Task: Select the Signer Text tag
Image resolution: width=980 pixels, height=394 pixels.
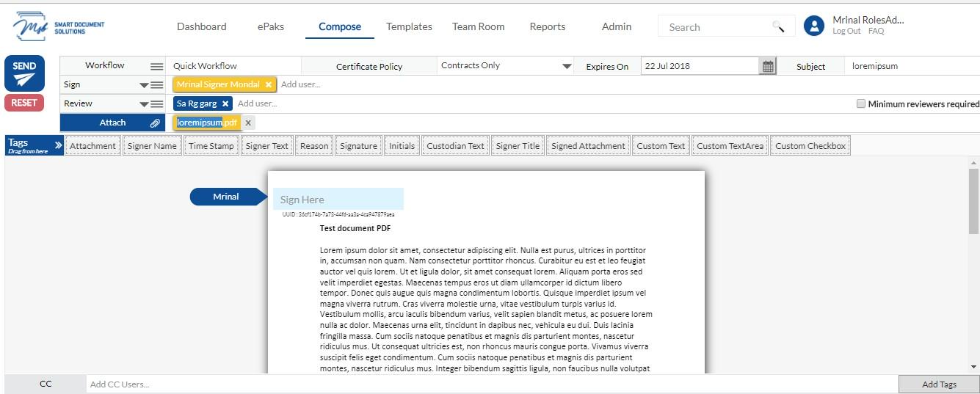Action: point(267,145)
